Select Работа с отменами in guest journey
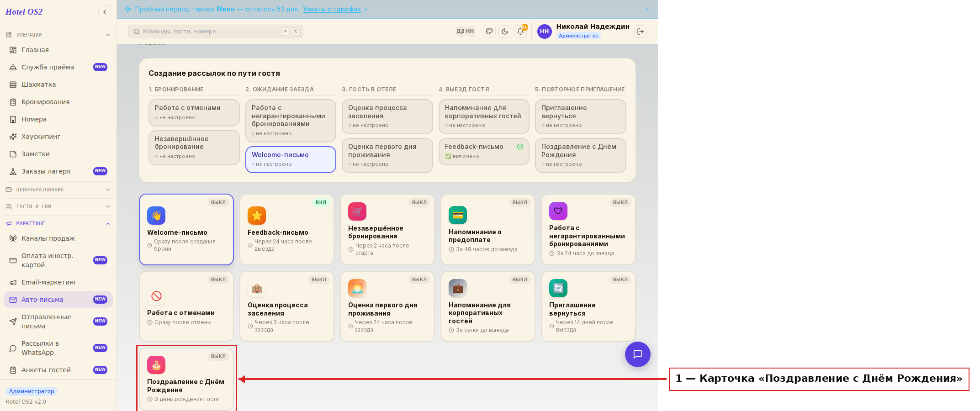Image resolution: width=980 pixels, height=411 pixels. 194,113
